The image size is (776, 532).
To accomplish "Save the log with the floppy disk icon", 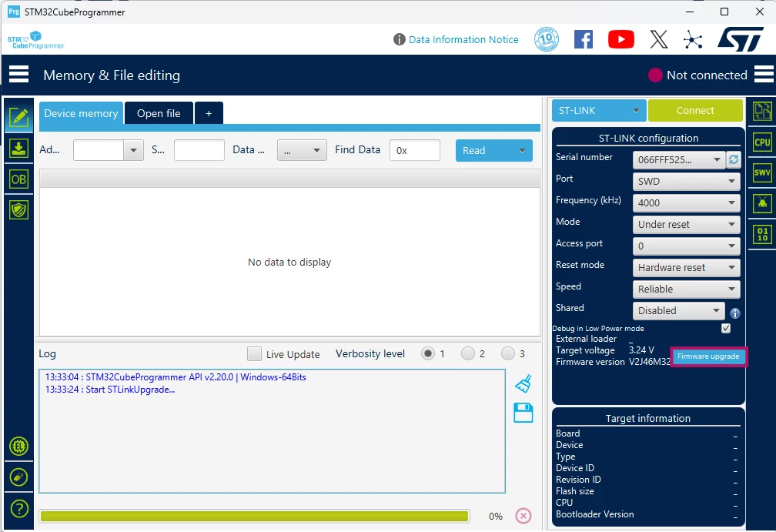I will click(x=523, y=413).
